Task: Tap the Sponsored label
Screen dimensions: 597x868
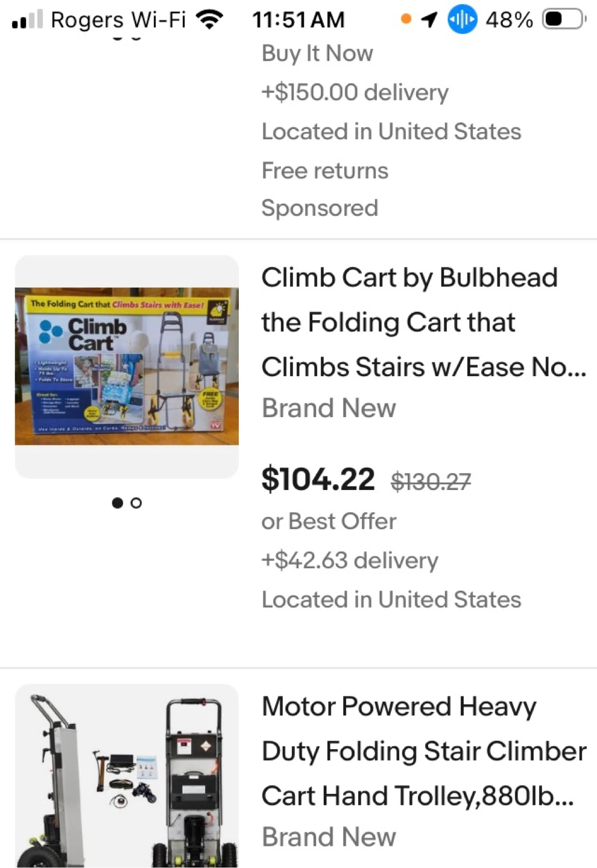Action: coord(320,208)
